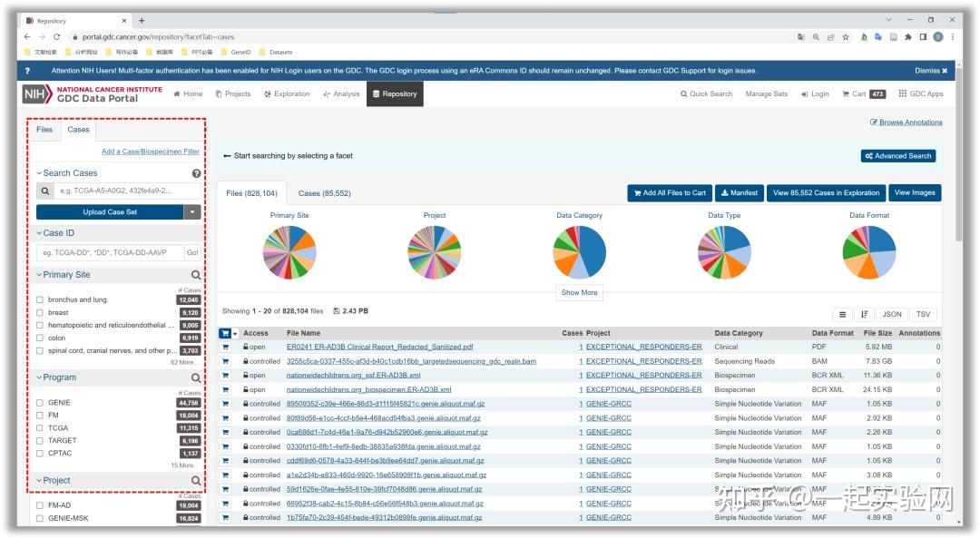
Task: Add 3255c5ca targetedsequencing BAM file to cart
Action: [225, 361]
